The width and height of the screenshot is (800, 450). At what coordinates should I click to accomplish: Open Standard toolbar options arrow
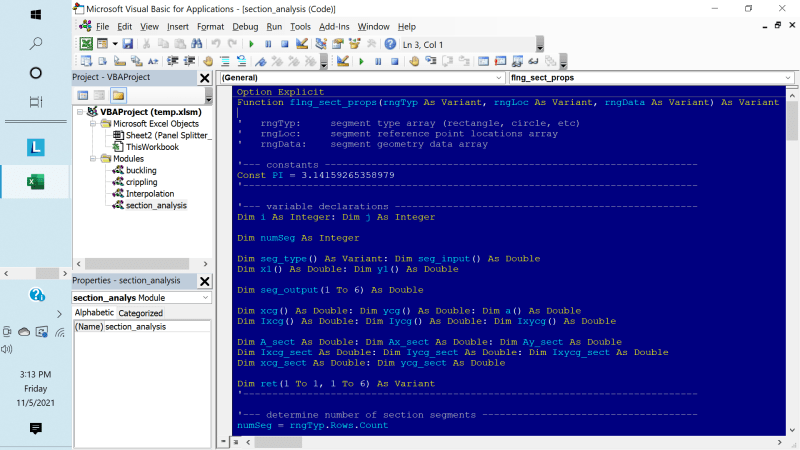coord(540,45)
